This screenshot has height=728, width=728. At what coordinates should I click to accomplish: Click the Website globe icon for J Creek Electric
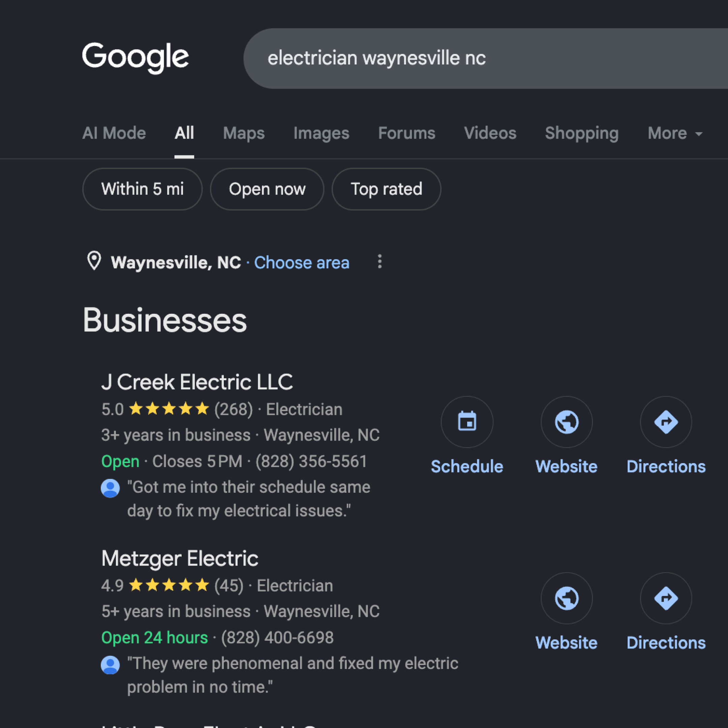[x=566, y=422]
